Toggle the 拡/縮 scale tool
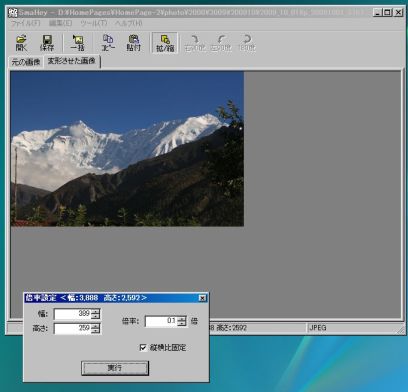Image resolution: width=408 pixels, height=392 pixels. click(165, 43)
